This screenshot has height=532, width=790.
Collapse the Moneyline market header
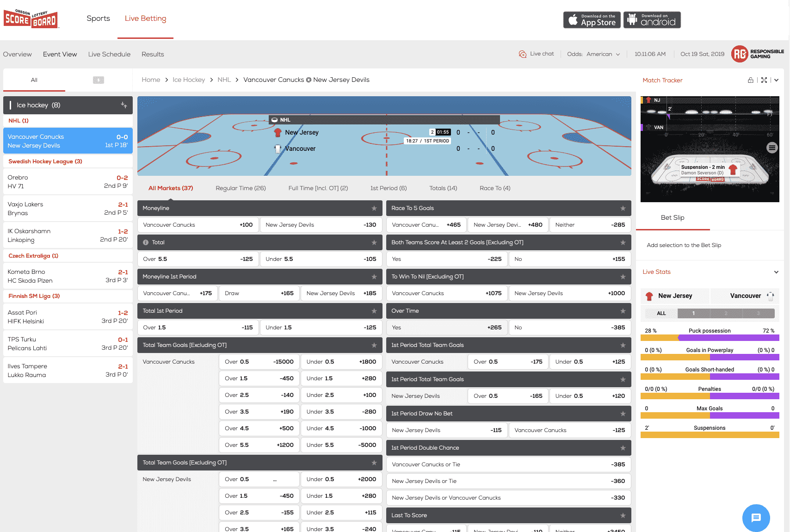[x=260, y=208]
